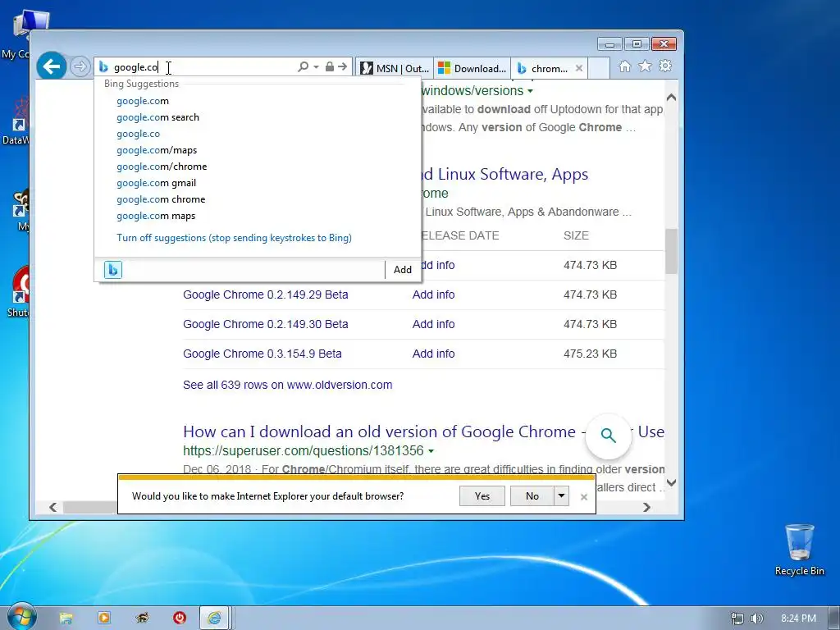Switch to the Download... tab
840x630 pixels.
pyautogui.click(x=472, y=68)
